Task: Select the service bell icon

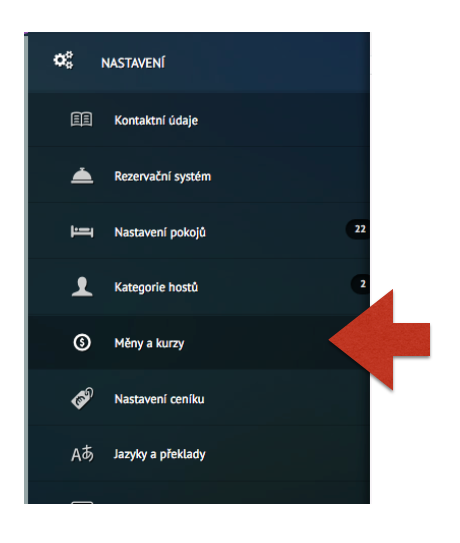Action: click(x=82, y=176)
